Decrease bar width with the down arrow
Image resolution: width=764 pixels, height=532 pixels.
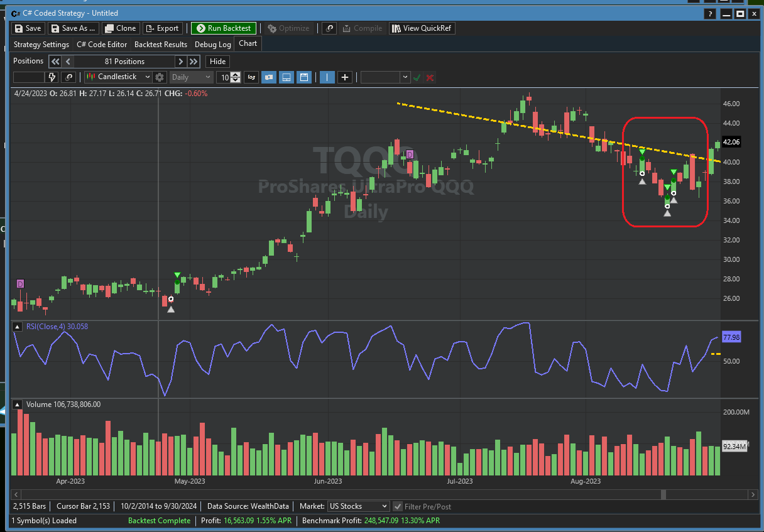(x=236, y=80)
